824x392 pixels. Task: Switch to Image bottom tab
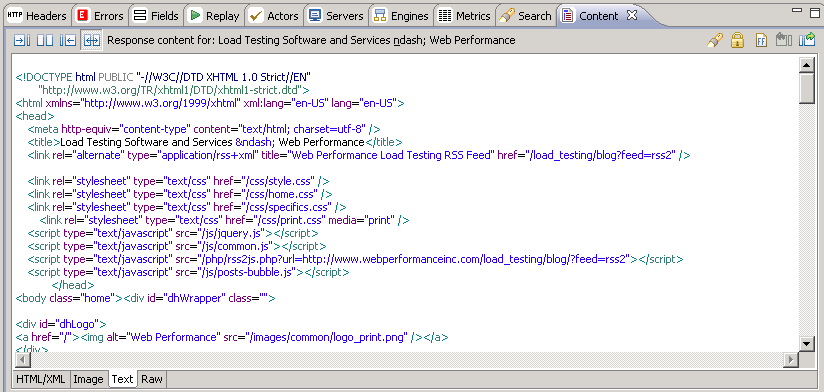pos(88,379)
